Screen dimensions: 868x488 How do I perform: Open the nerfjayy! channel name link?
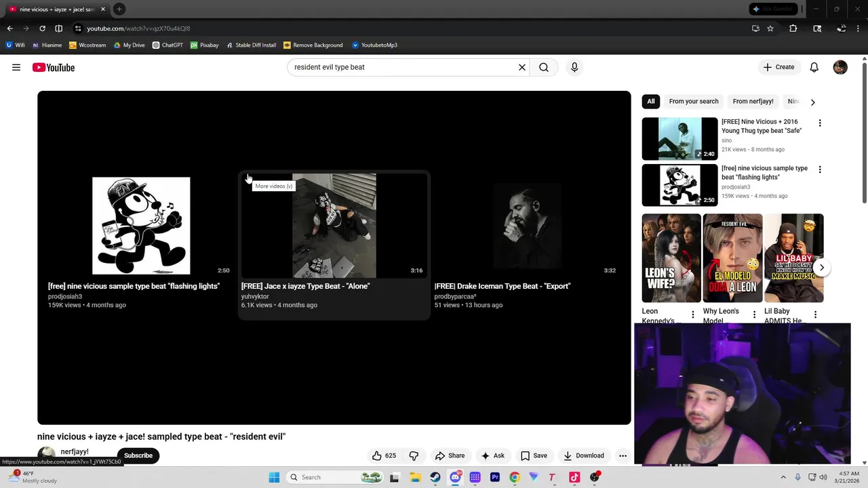(x=75, y=451)
